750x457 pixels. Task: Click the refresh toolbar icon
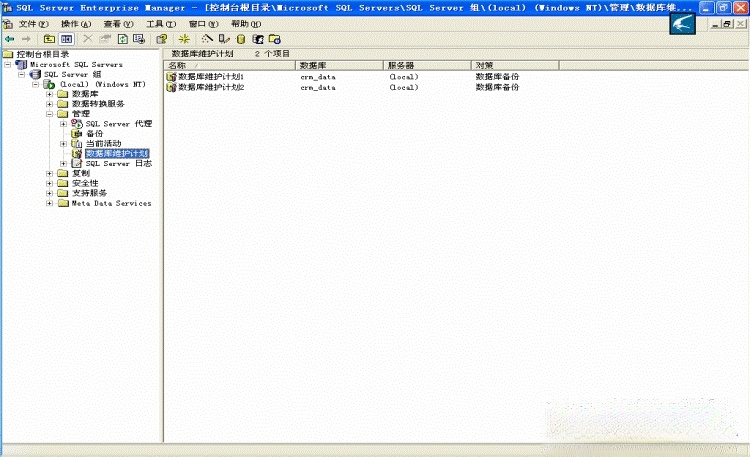point(122,39)
